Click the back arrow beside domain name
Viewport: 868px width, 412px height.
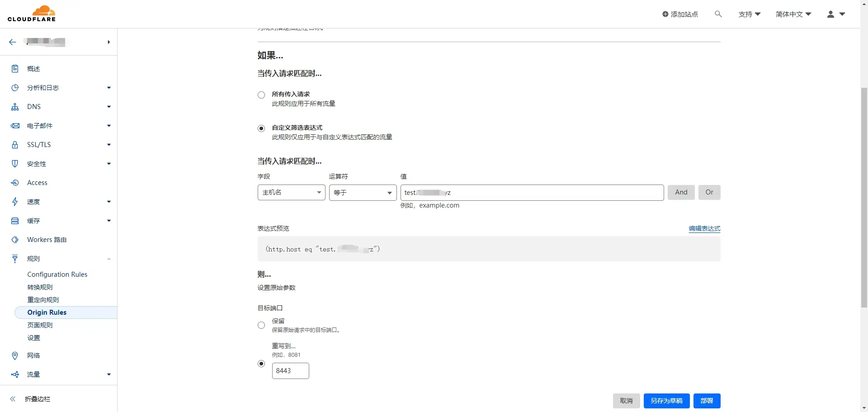pyautogui.click(x=13, y=42)
